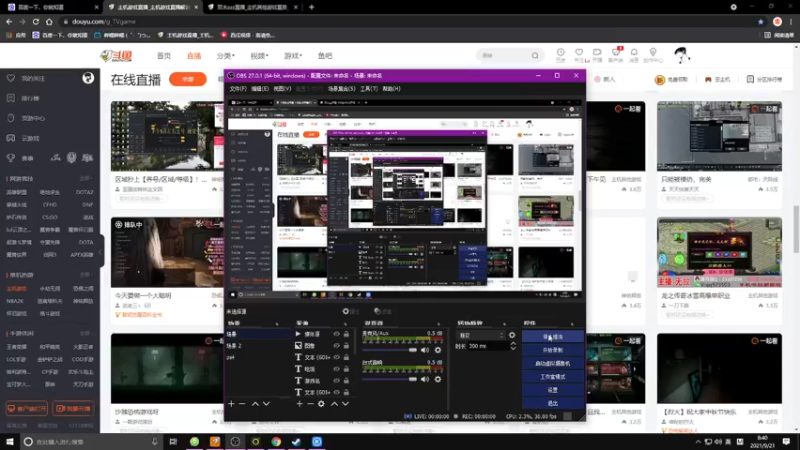Open Douyu creator center bulb icon
Viewport: 800px width, 450px height.
click(653, 53)
